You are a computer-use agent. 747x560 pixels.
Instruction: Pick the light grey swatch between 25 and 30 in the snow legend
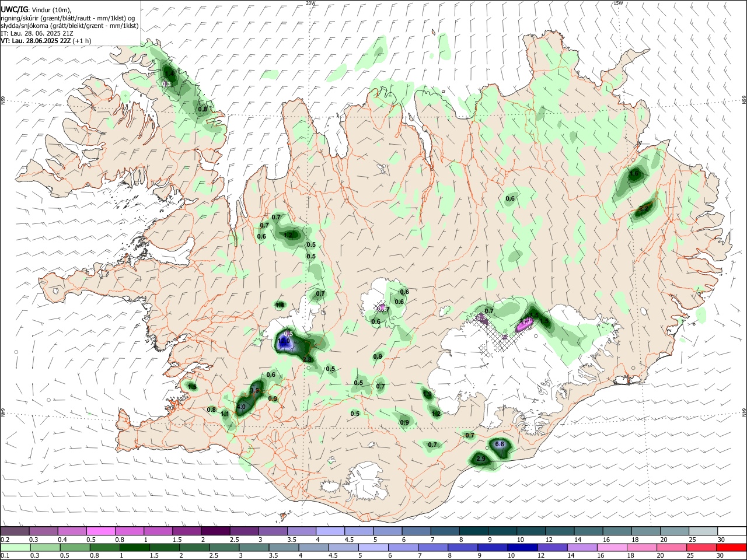click(x=703, y=531)
